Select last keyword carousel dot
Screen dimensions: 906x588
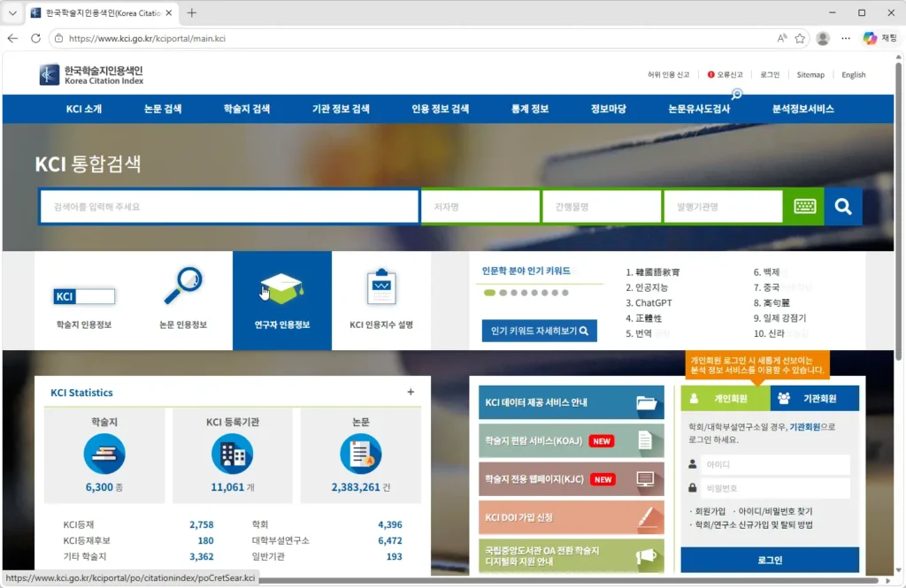[x=565, y=293]
